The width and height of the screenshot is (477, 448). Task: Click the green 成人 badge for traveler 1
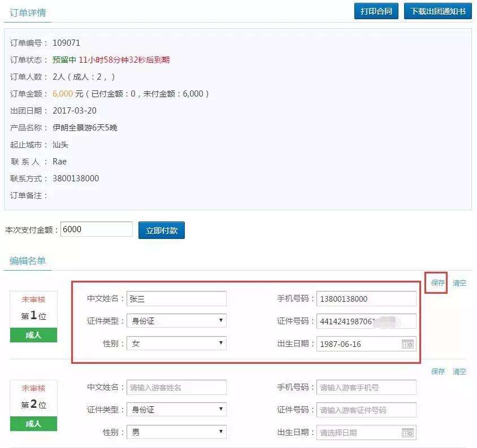coord(33,335)
